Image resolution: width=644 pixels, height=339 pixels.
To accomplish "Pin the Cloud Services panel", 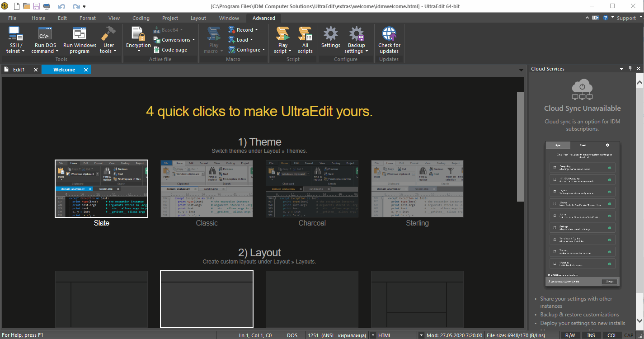I will click(630, 69).
